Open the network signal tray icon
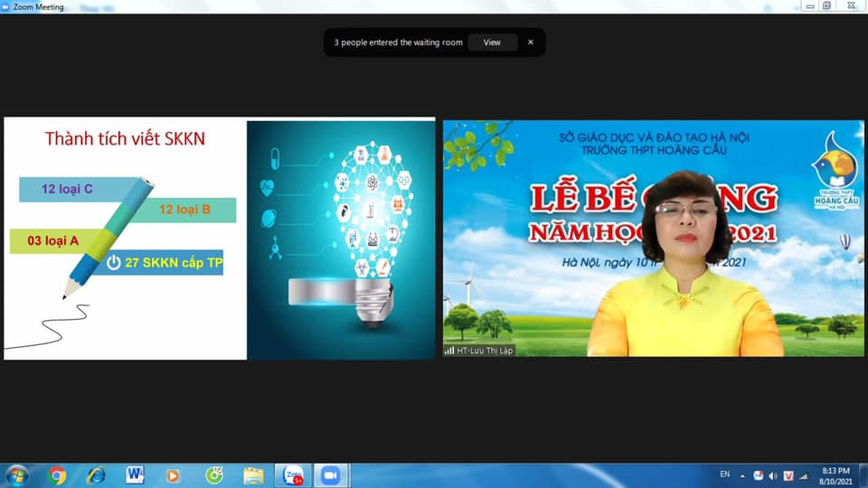 [804, 475]
